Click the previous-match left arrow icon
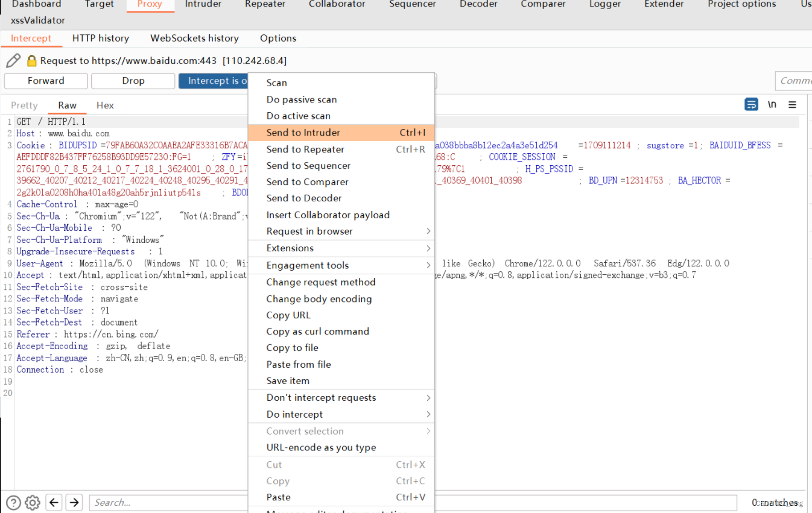Viewport: 812px width, 513px height. point(54,502)
